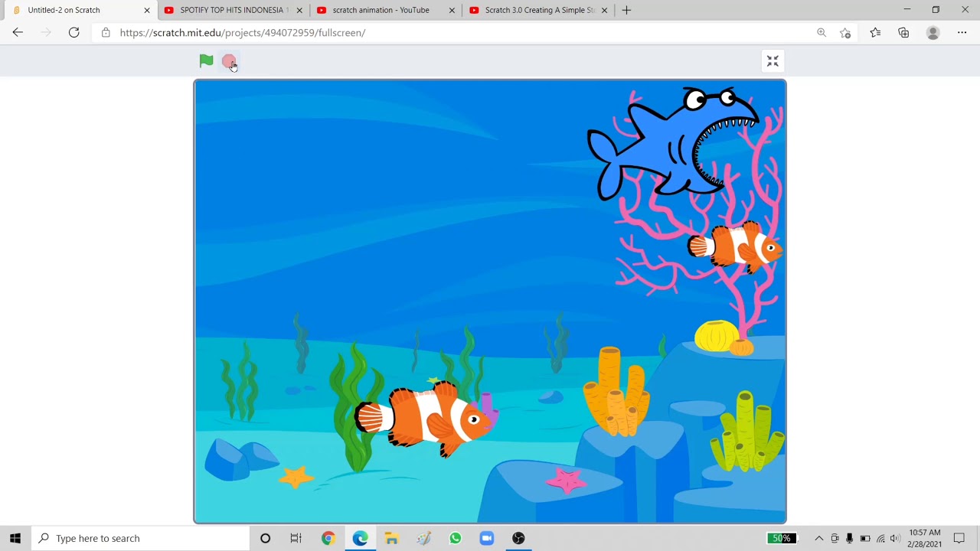This screenshot has width=980, height=551.
Task: Open the browser profile icon
Action: coord(933,32)
